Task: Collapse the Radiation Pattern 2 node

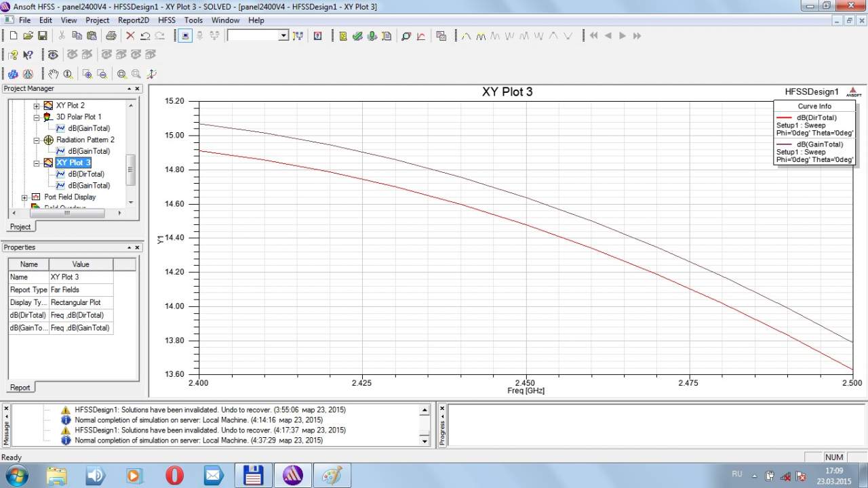Action: [37, 140]
